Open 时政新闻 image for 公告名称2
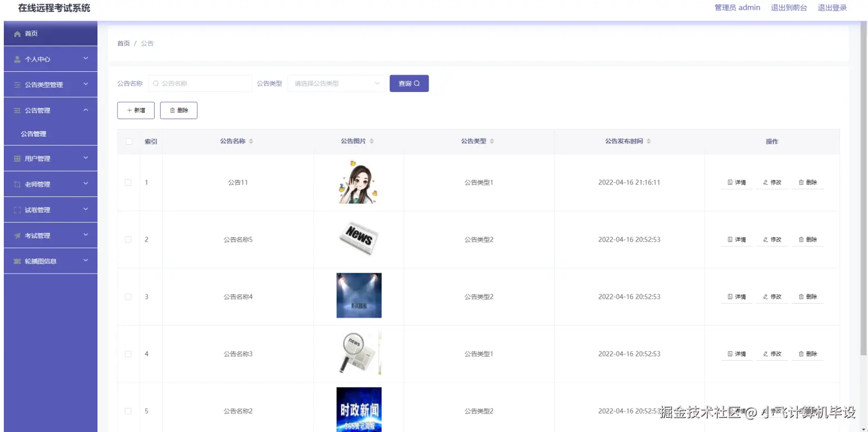868x432 pixels. click(359, 410)
